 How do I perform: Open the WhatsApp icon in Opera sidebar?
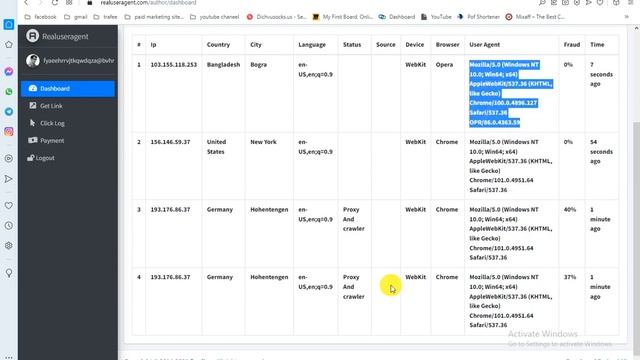click(9, 91)
